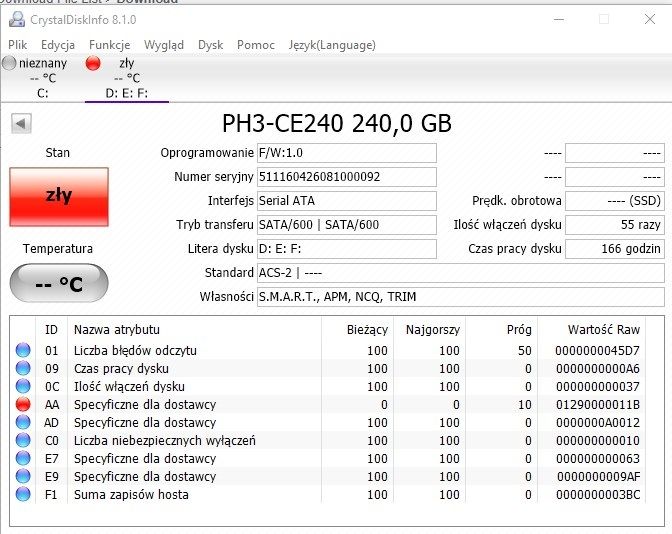
Task: Click raw value 0000000003BC
Action: (x=598, y=495)
